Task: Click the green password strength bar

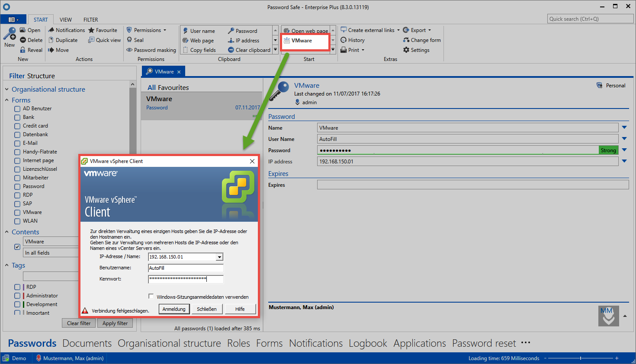Action: 608,150
